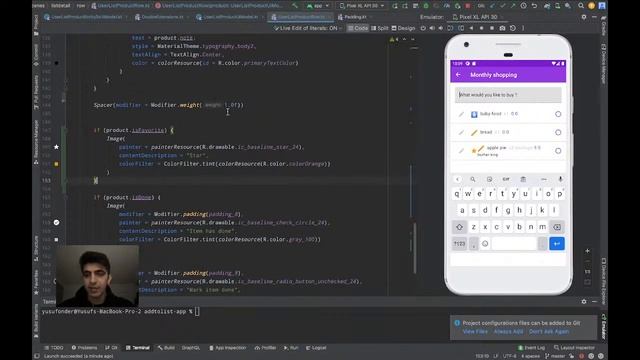The width and height of the screenshot is (640, 360).
Task: Mark the bread item as done
Action: (x=558, y=132)
